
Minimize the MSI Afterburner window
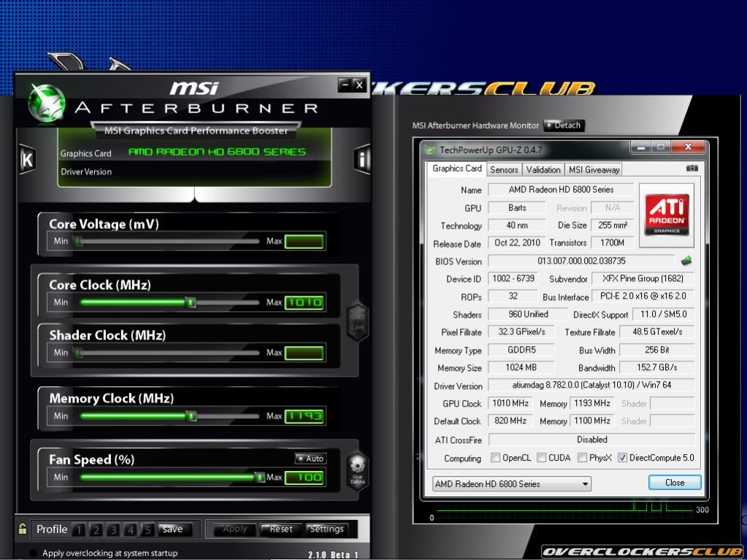(345, 85)
